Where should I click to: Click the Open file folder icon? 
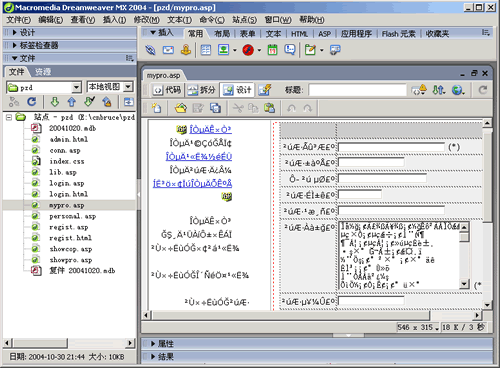pyautogui.click(x=181, y=108)
